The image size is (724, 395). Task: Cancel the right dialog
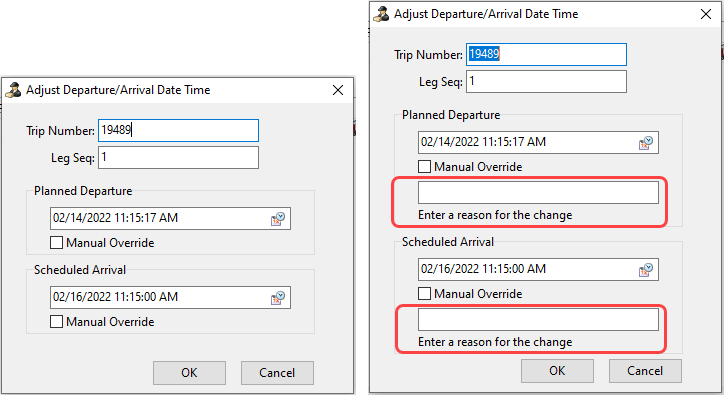[x=645, y=371]
